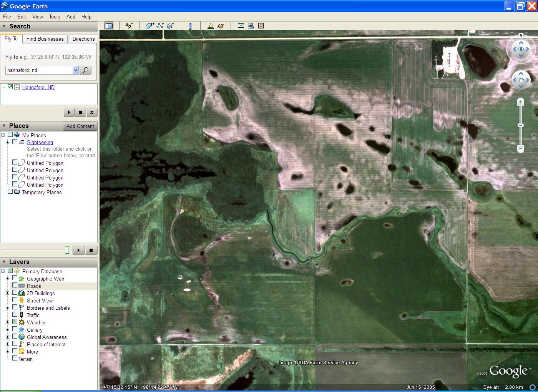This screenshot has height=392, width=538.
Task: Toggle the Street View layer checkbox
Action: point(15,300)
